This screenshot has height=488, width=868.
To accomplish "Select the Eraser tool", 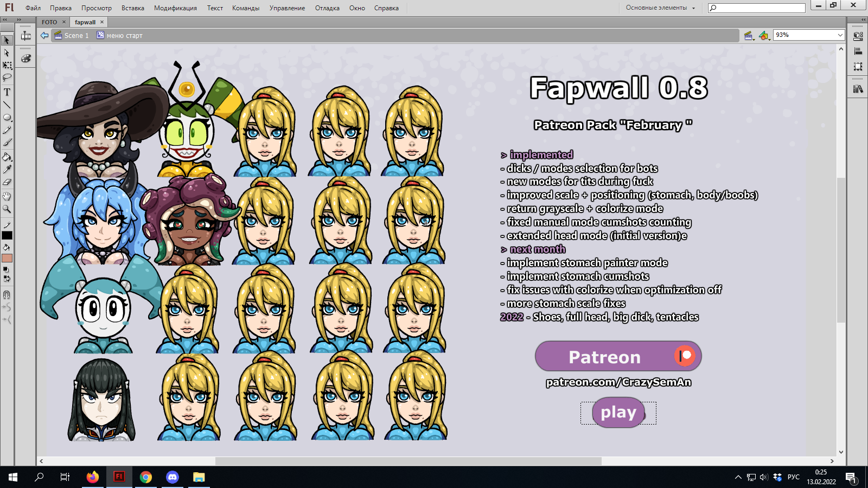I will coord(7,182).
